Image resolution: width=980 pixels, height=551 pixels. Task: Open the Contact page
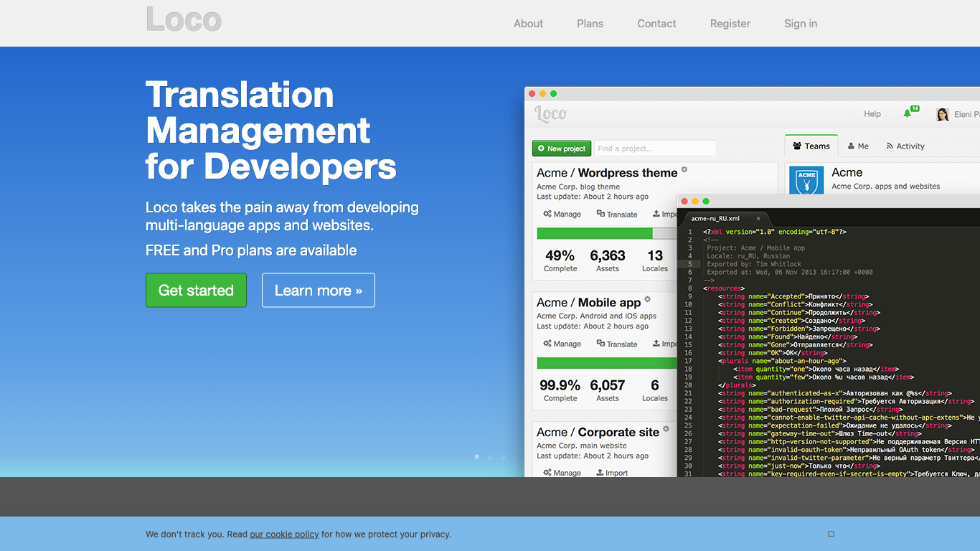(656, 24)
